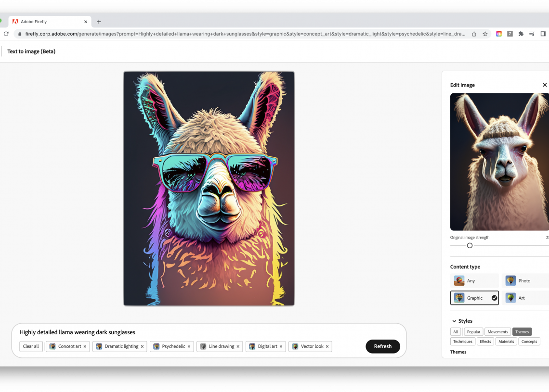
Task: Reload the page with the browser refresh icon
Action: tap(6, 34)
